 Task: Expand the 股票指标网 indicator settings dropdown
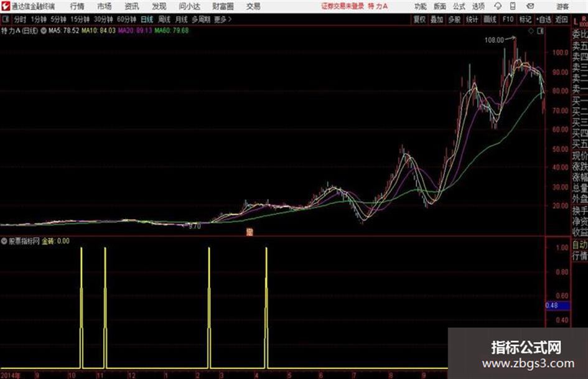click(4, 241)
